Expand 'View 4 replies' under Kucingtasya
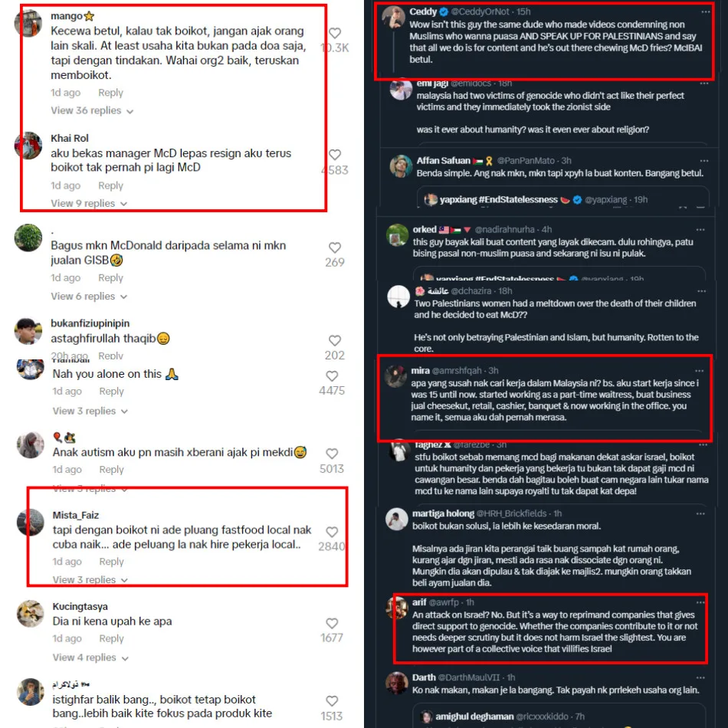This screenshot has height=728, width=728. 90,657
